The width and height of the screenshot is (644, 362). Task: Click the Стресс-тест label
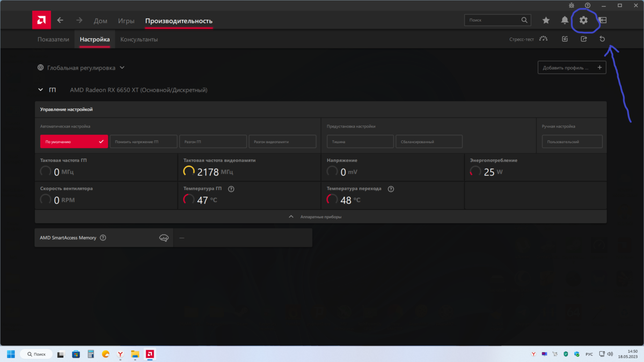[522, 39]
